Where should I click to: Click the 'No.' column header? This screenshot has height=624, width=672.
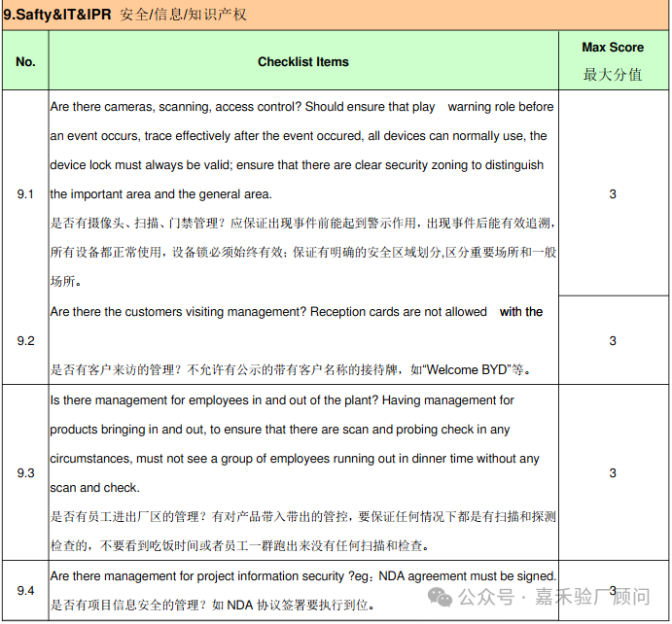[x=25, y=62]
